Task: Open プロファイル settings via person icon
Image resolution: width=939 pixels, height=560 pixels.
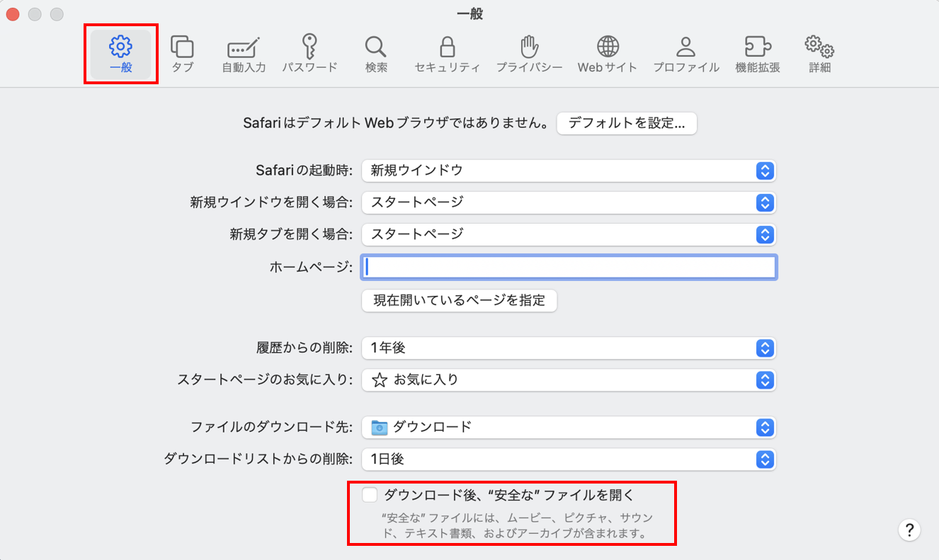Action: pyautogui.click(x=685, y=53)
